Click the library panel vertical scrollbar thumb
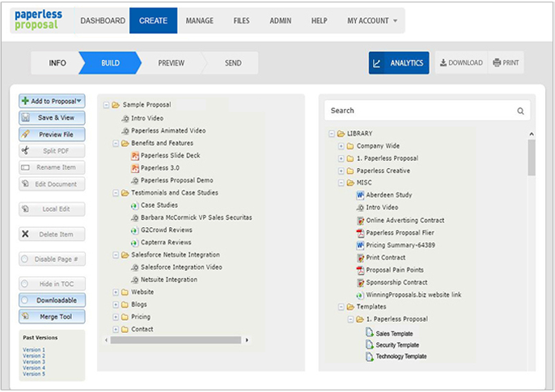 coord(532,158)
